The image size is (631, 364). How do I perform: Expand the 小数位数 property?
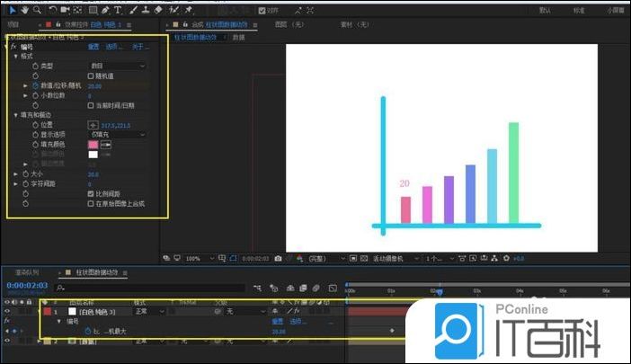[x=25, y=96]
